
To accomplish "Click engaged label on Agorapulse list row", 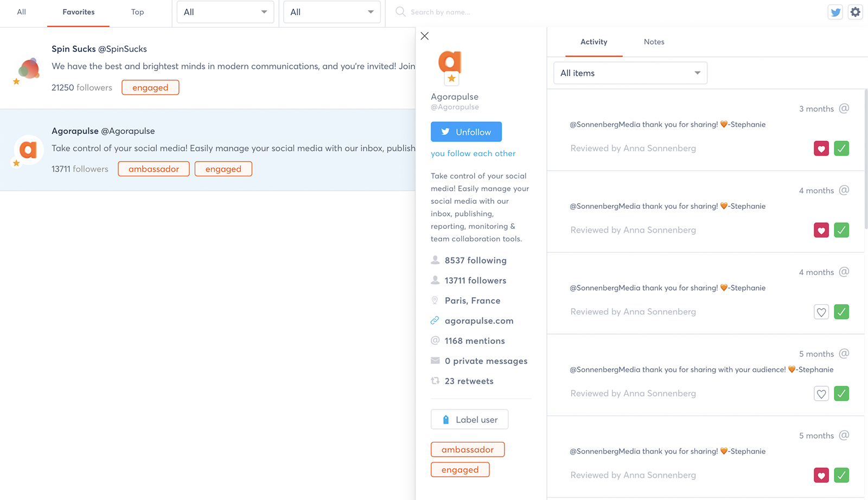I will 224,169.
